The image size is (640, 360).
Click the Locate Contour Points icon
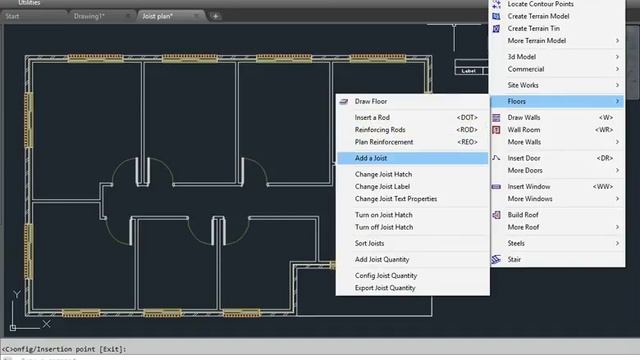click(496, 4)
